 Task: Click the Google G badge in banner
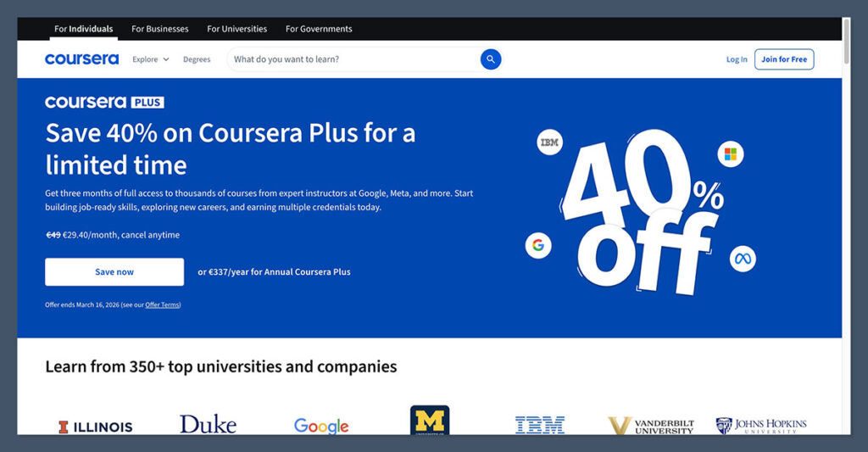[538, 245]
